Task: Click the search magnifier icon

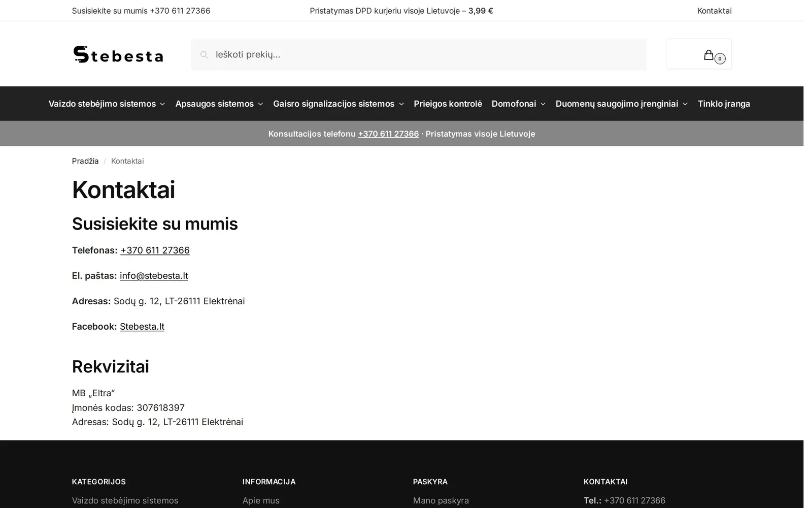Action: click(x=204, y=55)
